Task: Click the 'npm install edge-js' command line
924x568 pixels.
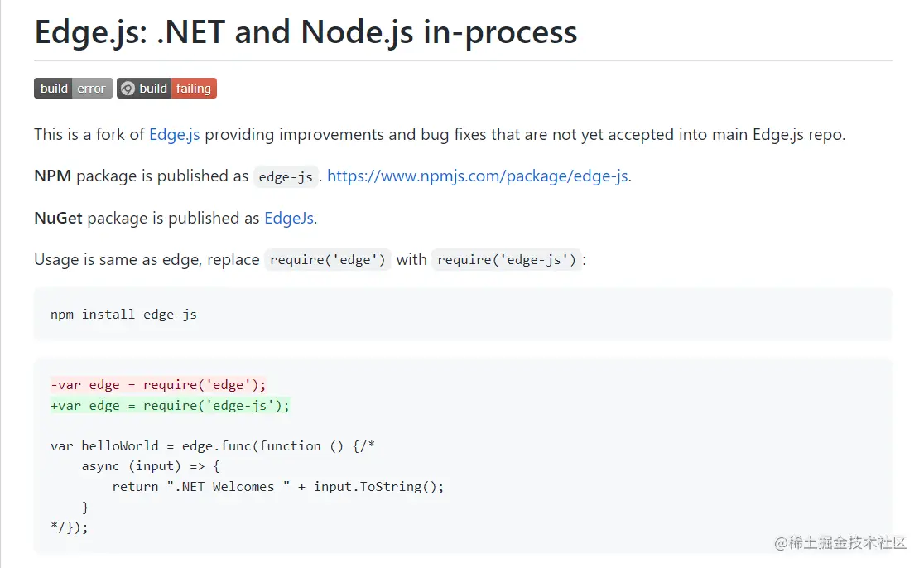Action: 123,315
